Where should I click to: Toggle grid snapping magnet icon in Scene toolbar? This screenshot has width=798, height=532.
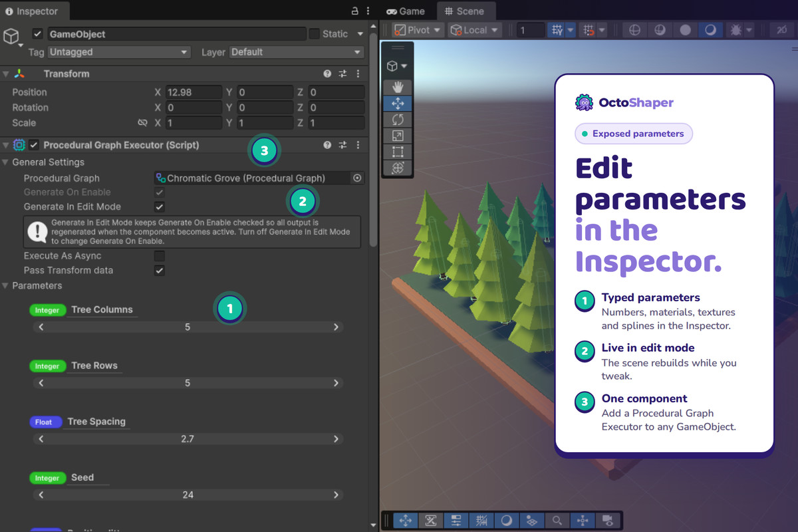(587, 30)
